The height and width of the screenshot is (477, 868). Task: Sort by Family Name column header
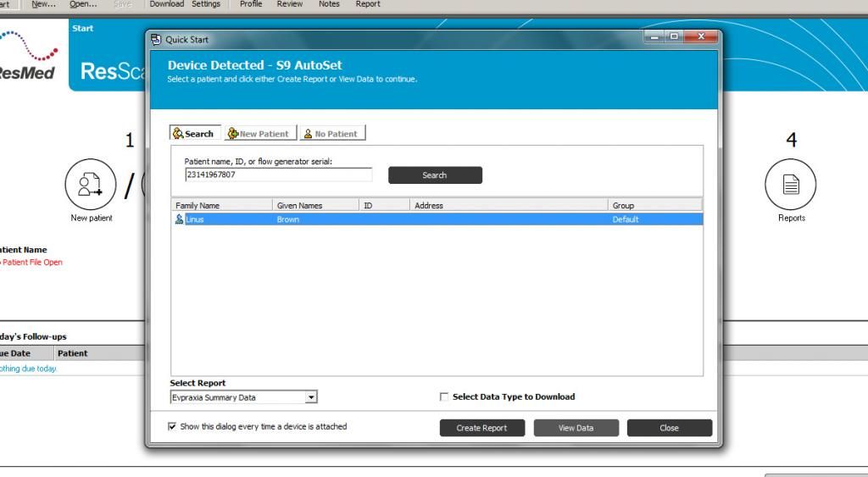tap(222, 205)
